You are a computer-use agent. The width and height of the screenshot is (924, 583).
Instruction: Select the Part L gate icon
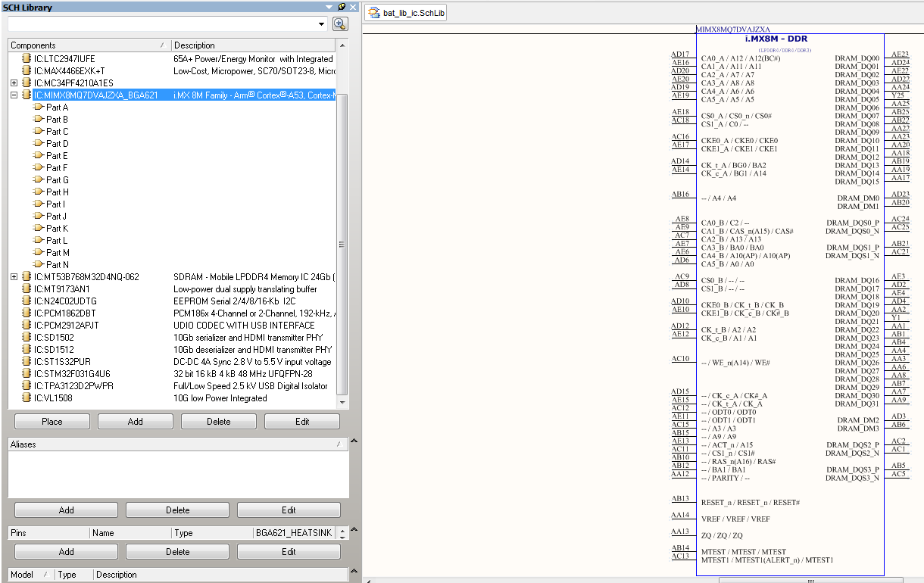(39, 241)
